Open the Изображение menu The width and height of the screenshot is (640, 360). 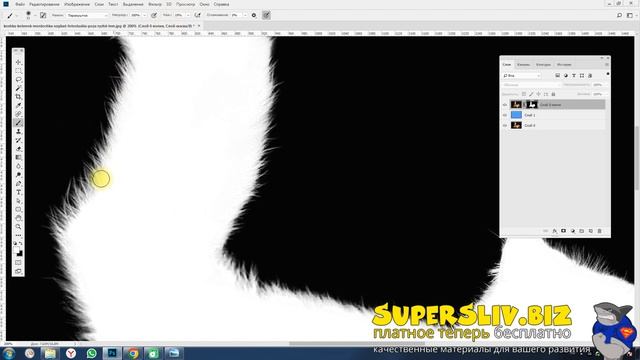(x=77, y=4)
